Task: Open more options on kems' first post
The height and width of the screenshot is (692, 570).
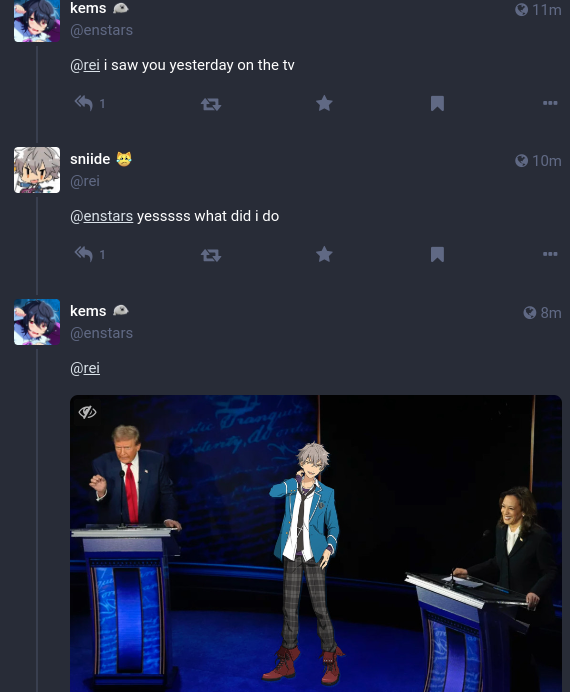Action: (550, 103)
